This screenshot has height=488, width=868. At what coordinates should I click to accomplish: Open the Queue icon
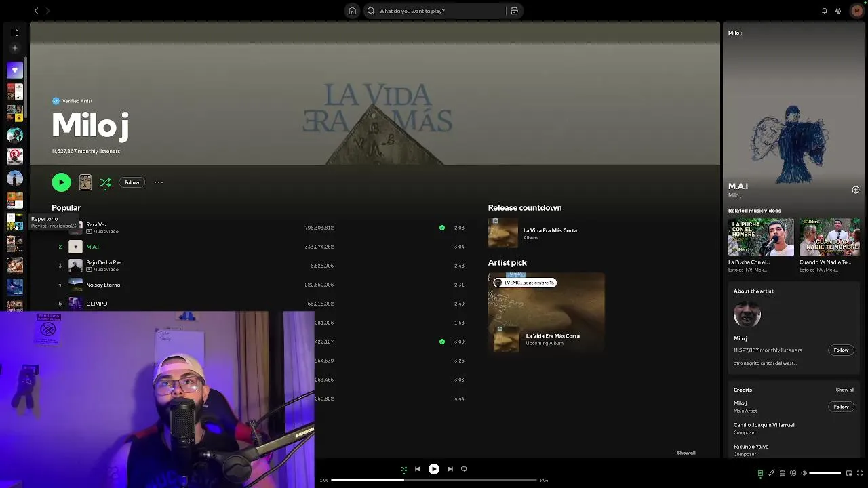coord(782,473)
